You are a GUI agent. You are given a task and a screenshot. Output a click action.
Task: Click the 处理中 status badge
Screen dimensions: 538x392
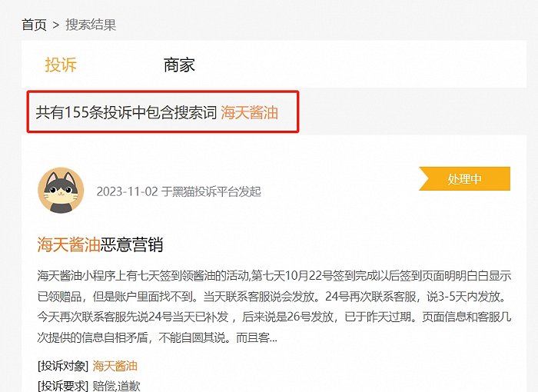pyautogui.click(x=464, y=178)
